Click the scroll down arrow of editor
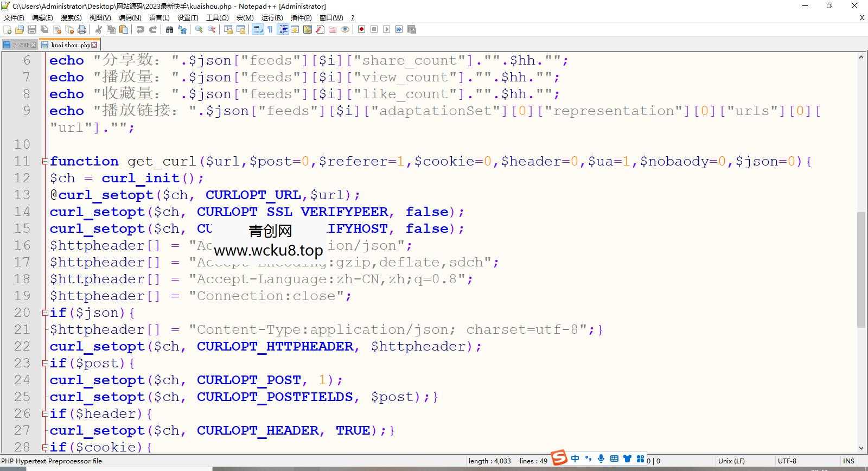 click(861, 448)
